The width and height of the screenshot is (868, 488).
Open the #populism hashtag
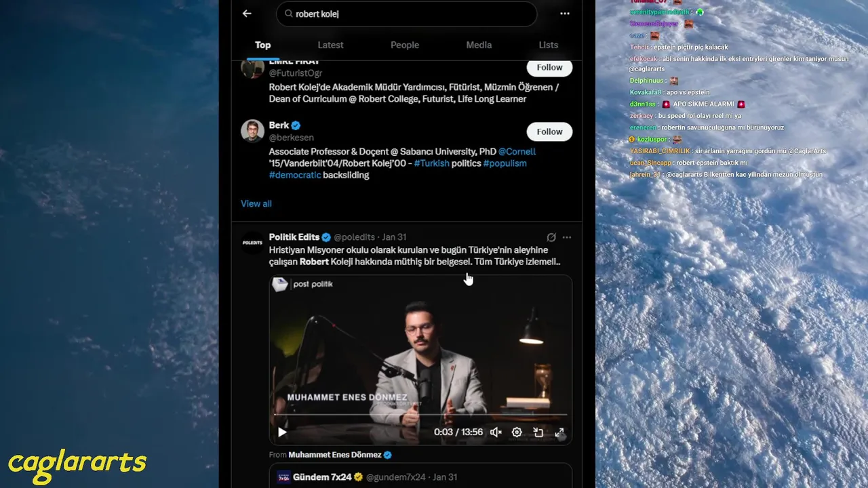505,163
